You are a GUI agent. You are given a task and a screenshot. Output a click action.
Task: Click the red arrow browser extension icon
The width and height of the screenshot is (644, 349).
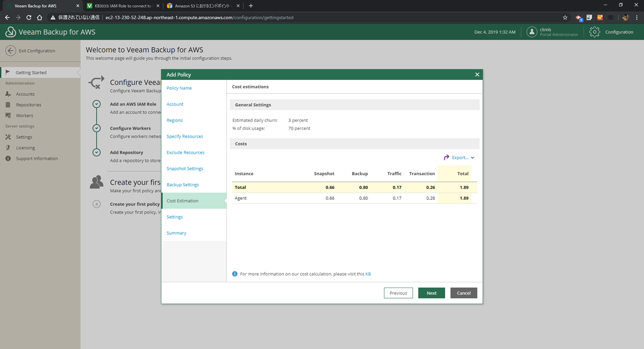579,18
